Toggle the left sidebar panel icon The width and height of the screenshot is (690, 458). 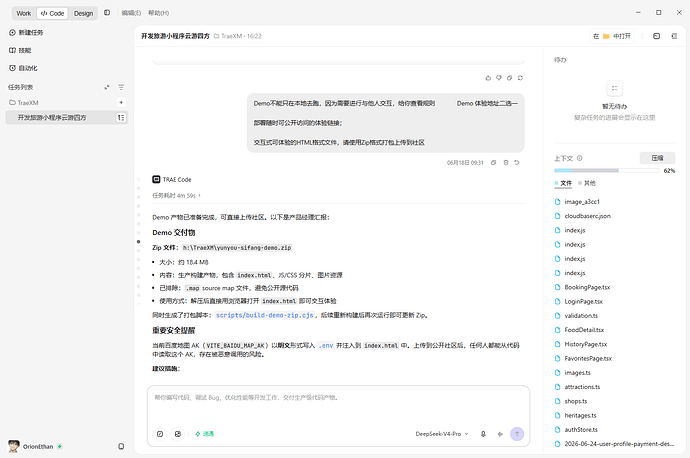pyautogui.click(x=107, y=13)
